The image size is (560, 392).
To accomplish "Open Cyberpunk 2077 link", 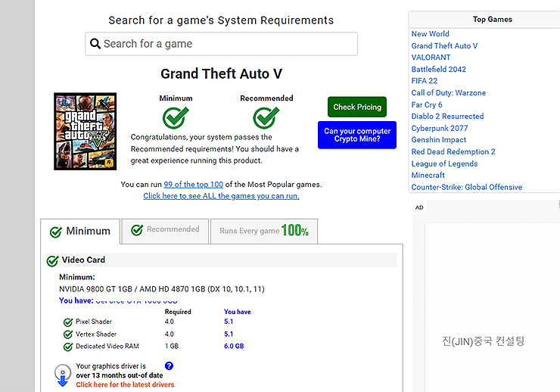I will click(x=440, y=128).
